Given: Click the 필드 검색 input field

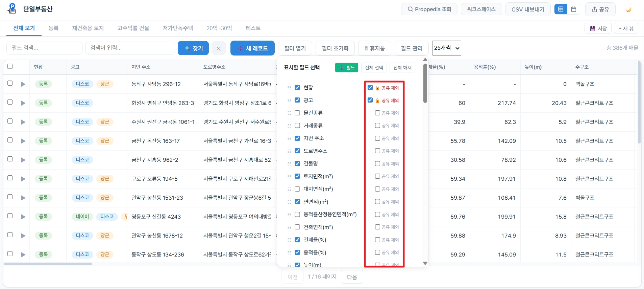Looking at the screenshot, I should pos(44,48).
